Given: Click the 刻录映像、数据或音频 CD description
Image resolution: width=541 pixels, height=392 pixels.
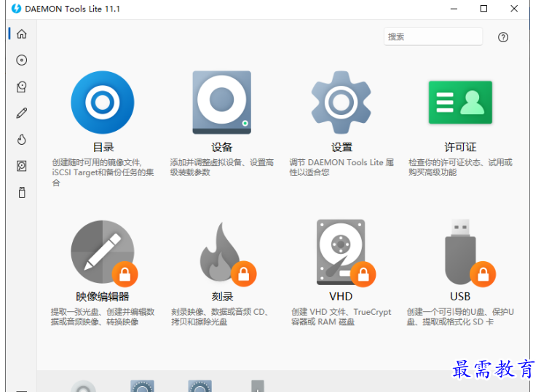Looking at the screenshot, I should click(220, 317).
